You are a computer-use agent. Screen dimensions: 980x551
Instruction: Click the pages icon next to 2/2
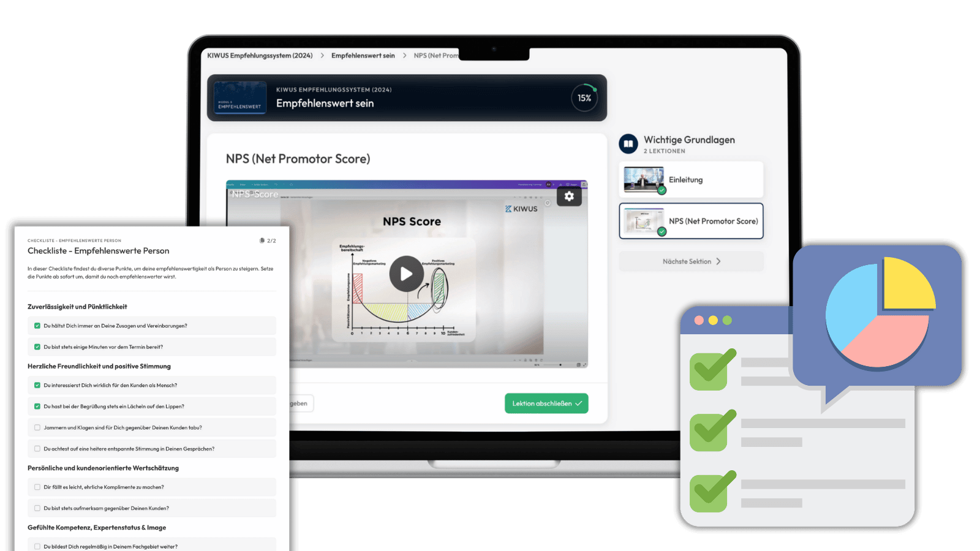coord(262,241)
